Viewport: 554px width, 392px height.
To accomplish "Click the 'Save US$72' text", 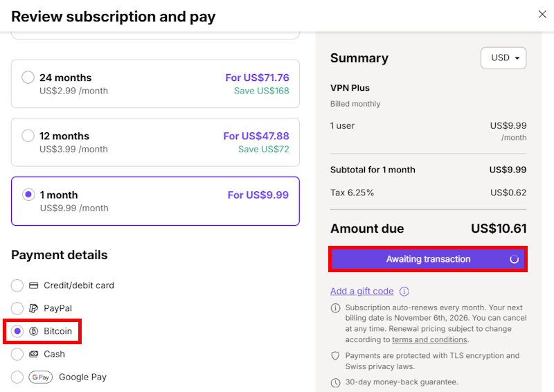I will (264, 149).
